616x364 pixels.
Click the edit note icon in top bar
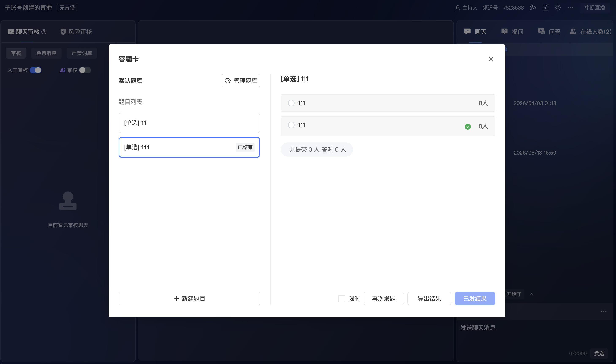coord(545,8)
